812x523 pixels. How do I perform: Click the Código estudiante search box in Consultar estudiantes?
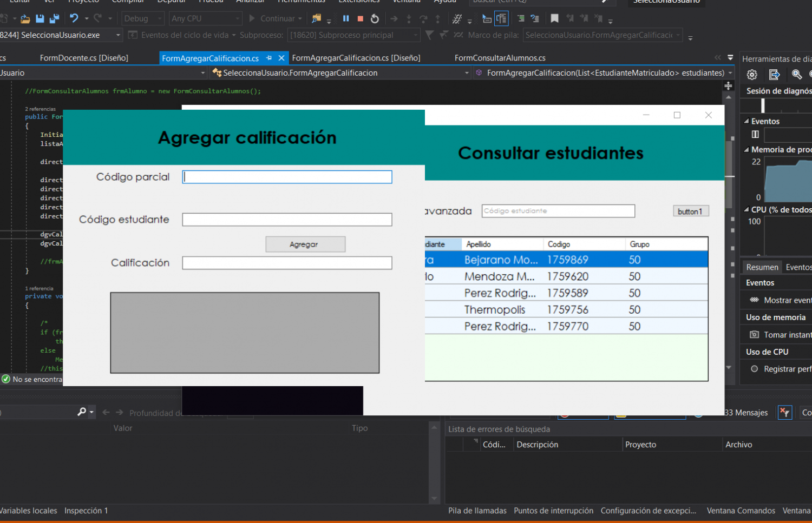click(x=558, y=211)
